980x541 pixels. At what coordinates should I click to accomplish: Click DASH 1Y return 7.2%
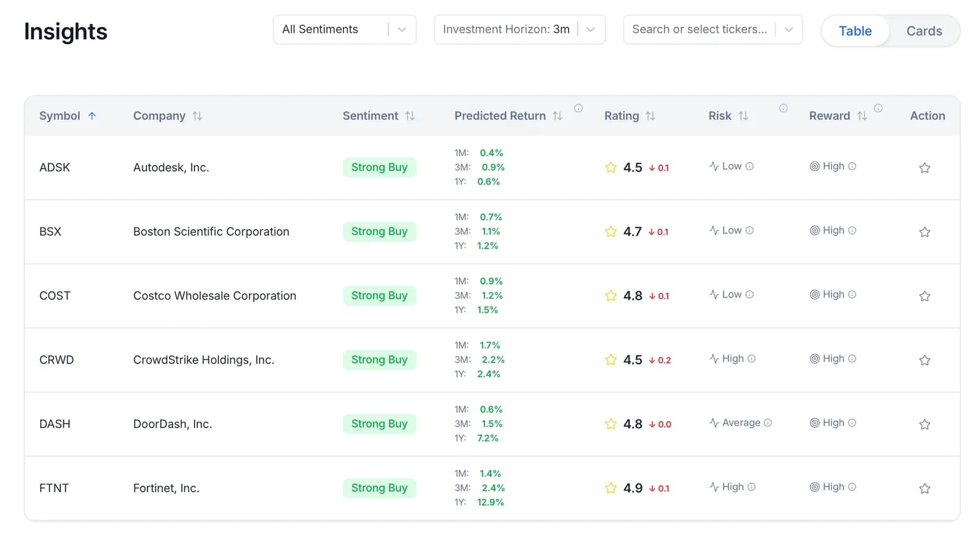[488, 438]
